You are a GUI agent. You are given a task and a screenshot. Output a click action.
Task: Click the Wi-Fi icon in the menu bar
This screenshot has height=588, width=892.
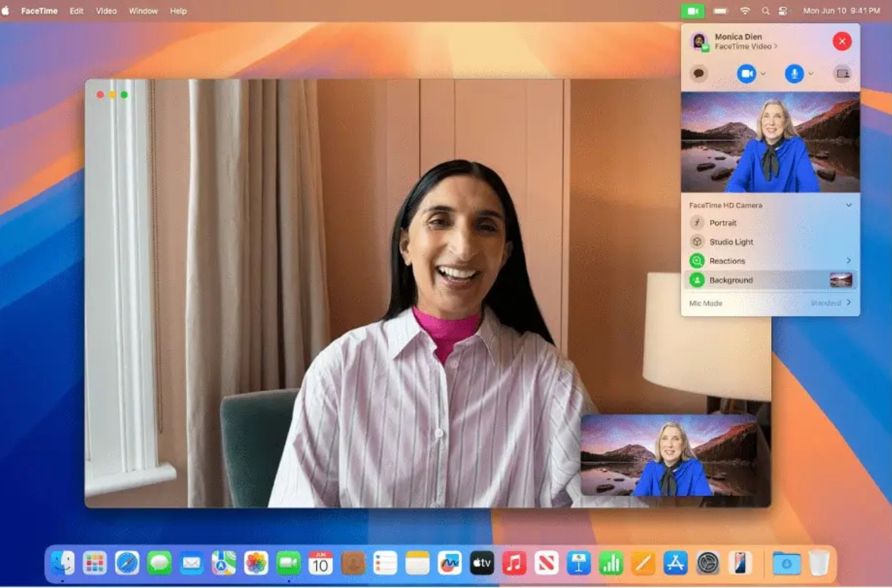tap(745, 10)
